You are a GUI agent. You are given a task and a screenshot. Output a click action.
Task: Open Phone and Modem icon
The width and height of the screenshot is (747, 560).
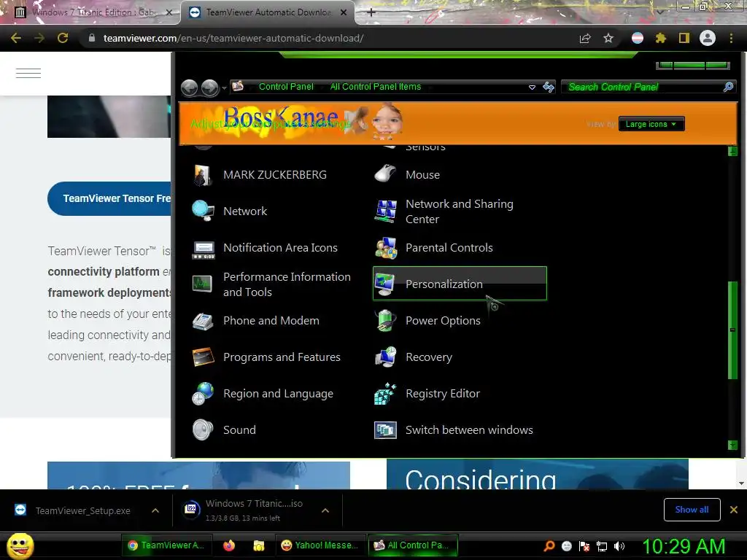click(x=203, y=321)
